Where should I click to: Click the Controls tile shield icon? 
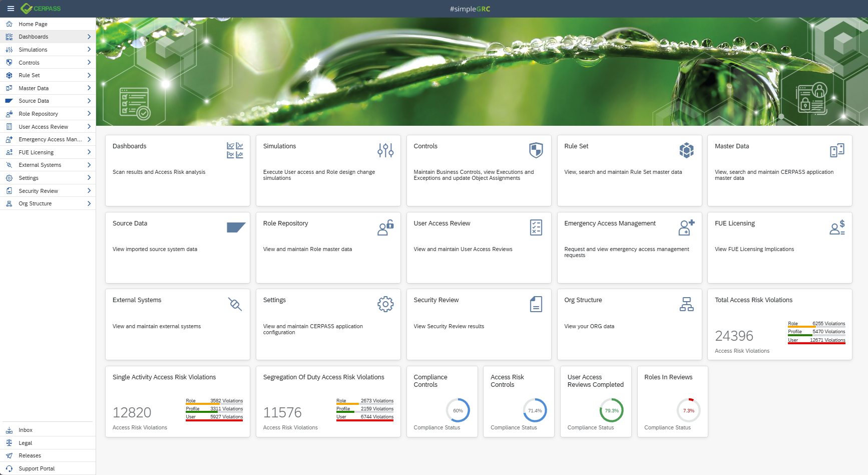point(536,150)
